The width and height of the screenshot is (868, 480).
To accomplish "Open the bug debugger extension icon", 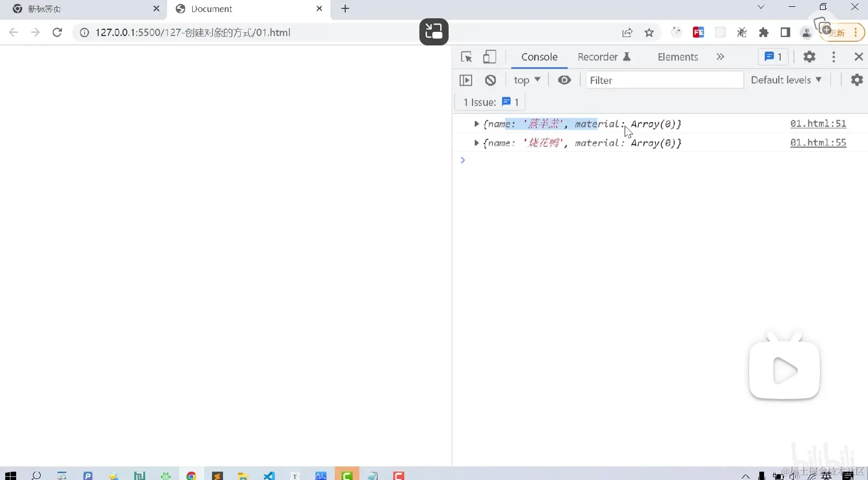I will coord(742,32).
